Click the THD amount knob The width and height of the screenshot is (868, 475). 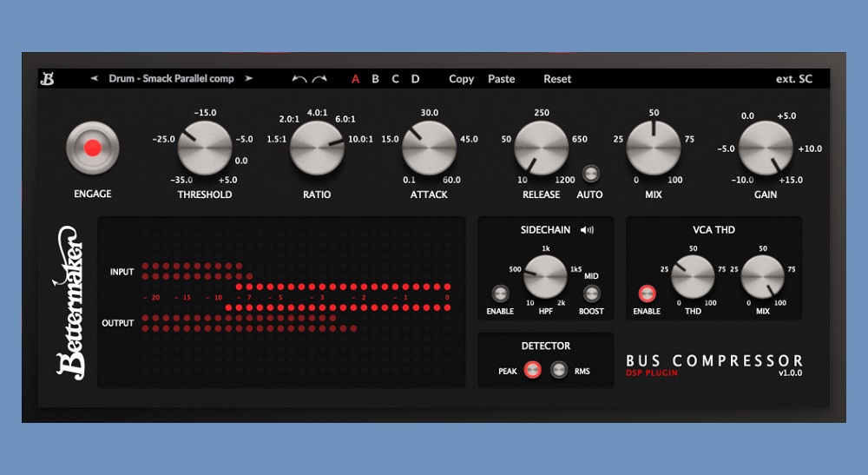click(x=693, y=277)
